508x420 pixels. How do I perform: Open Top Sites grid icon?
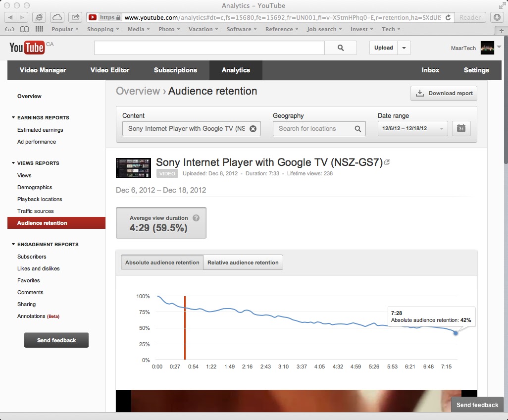click(x=39, y=29)
